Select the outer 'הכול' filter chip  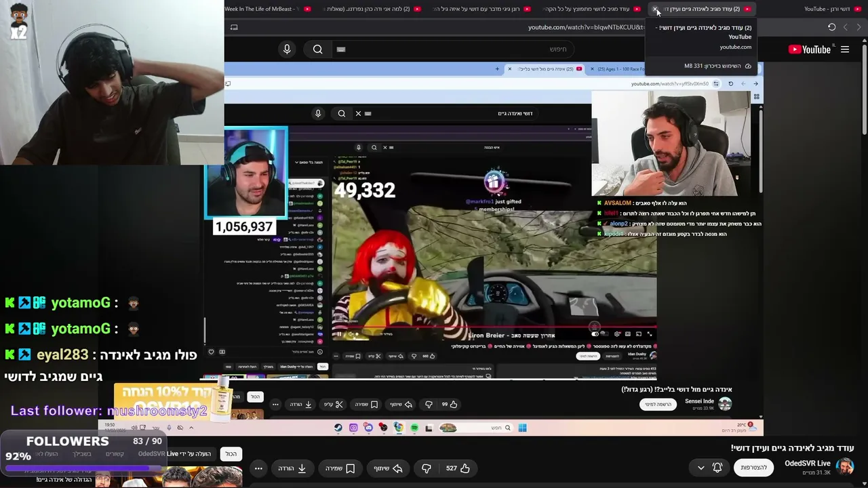click(x=231, y=453)
